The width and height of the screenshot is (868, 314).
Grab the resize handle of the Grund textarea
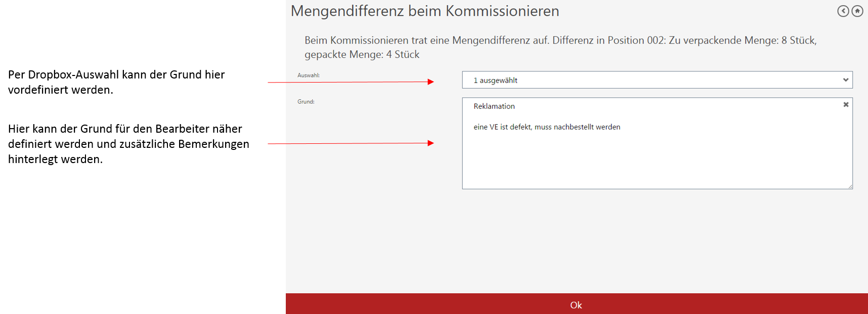850,186
